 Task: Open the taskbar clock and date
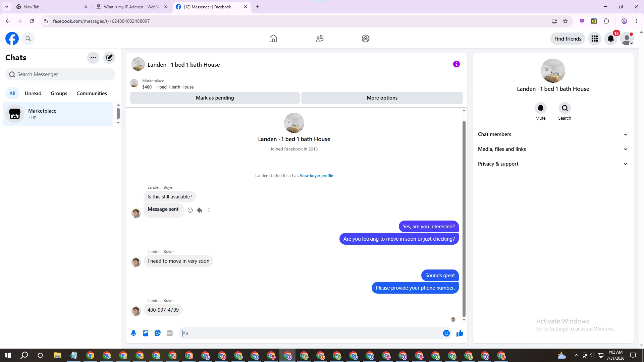click(615, 355)
